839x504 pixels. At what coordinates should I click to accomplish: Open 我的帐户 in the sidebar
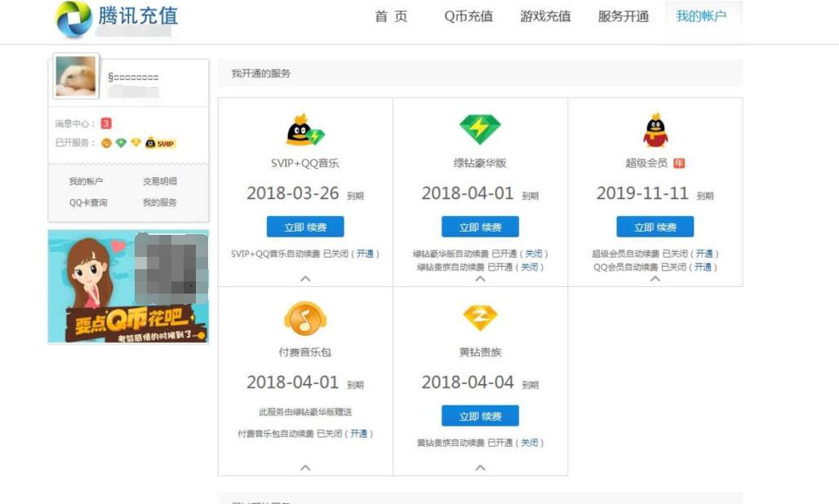86,181
